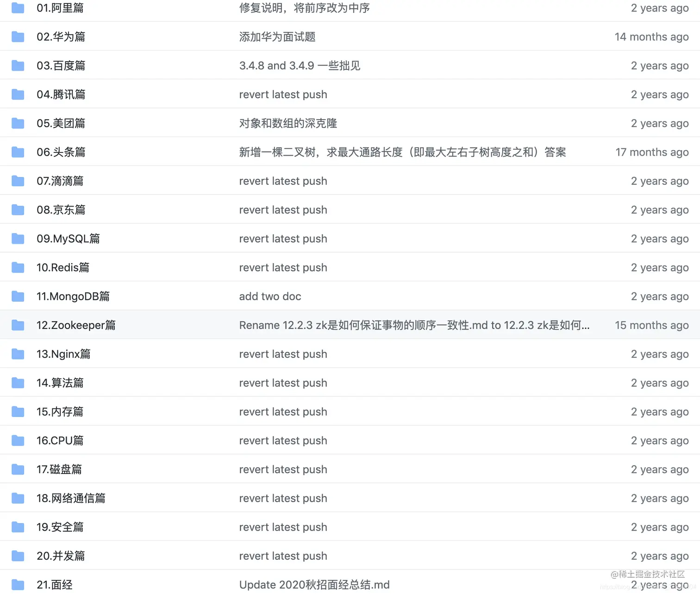Open the 12.Zookeeper篇 folder name
Image resolution: width=700 pixels, height=594 pixels.
[76, 325]
